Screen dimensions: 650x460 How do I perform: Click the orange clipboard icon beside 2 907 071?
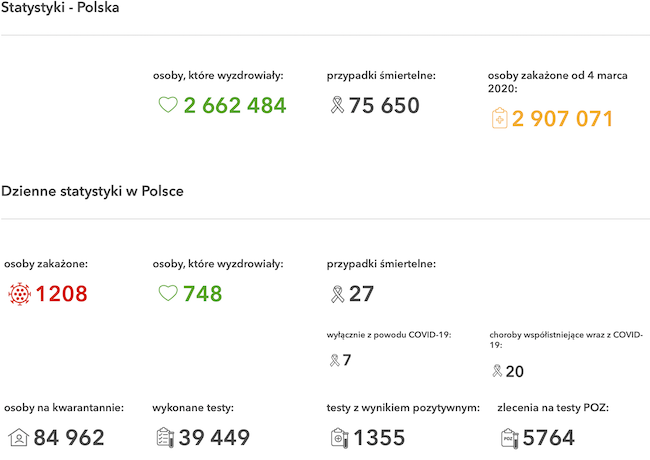click(x=499, y=118)
